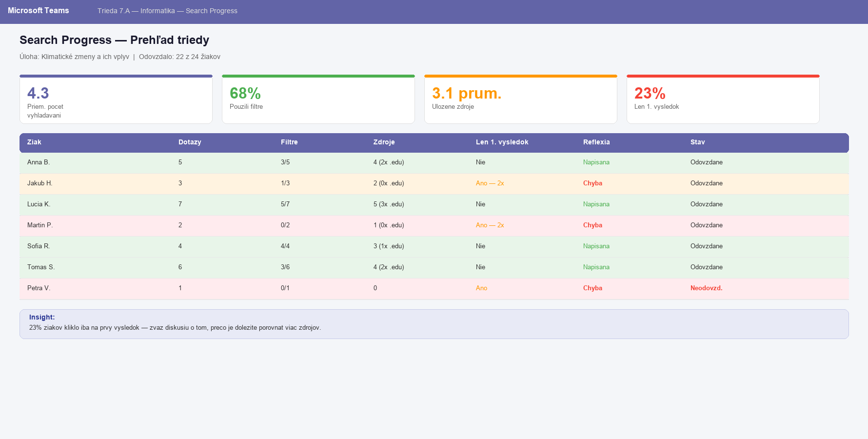Open the Trieda 7.A Informatika breadcrumb

pos(167,11)
